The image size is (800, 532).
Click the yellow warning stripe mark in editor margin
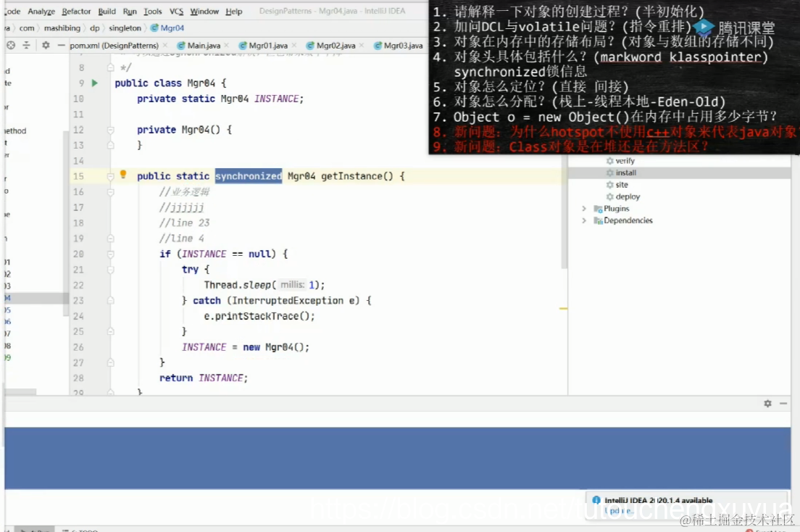[563, 308]
